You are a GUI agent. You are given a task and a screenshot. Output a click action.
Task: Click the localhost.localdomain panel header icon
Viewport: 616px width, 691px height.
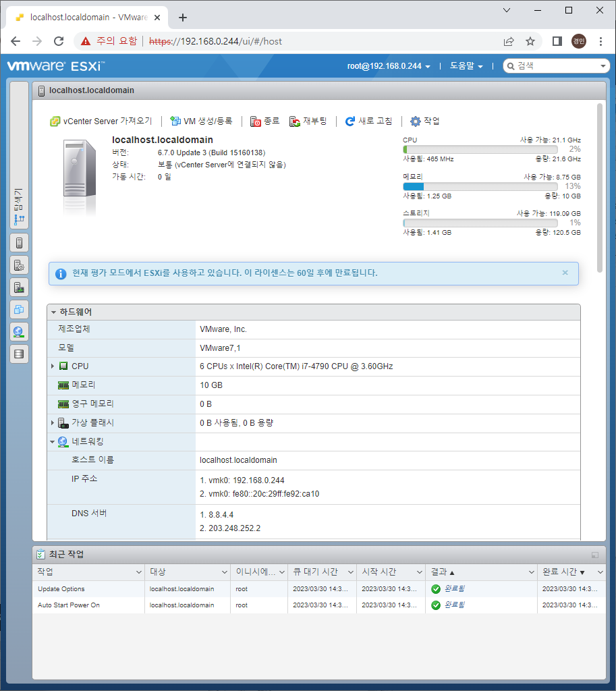[x=41, y=91]
